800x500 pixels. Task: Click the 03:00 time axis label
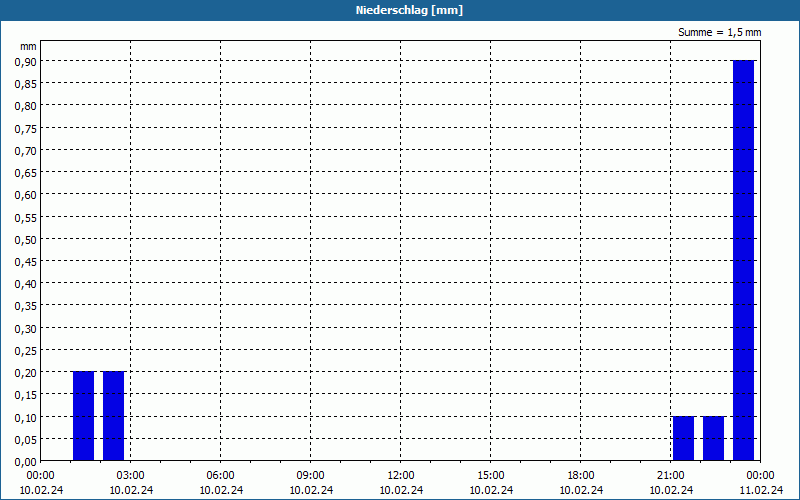click(131, 476)
